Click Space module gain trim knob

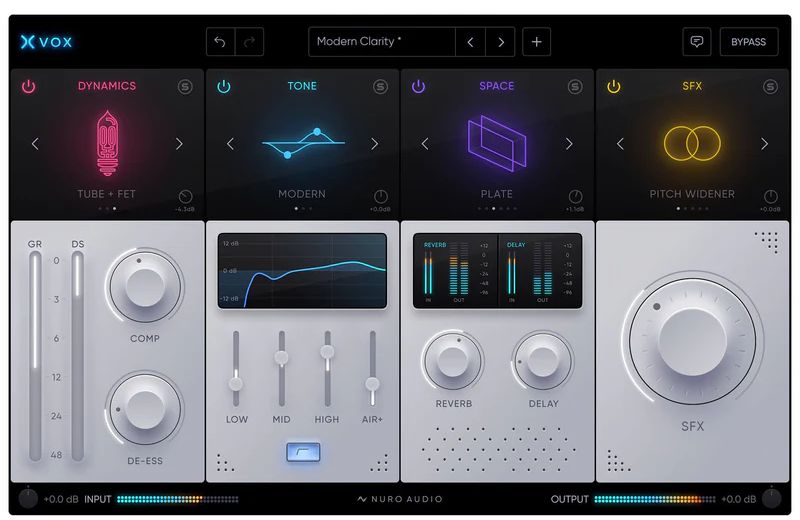click(x=576, y=196)
